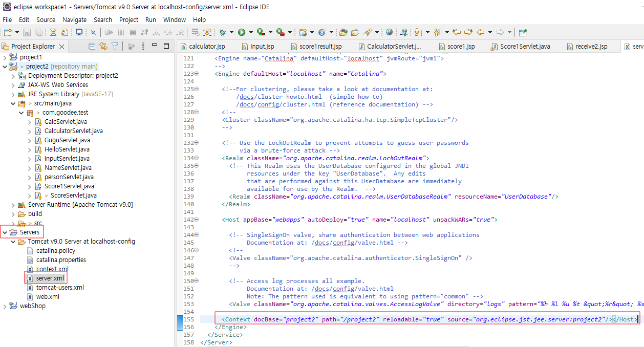The width and height of the screenshot is (644, 347).
Task: Switch to the receive2.jsp editor tab
Action: click(587, 47)
